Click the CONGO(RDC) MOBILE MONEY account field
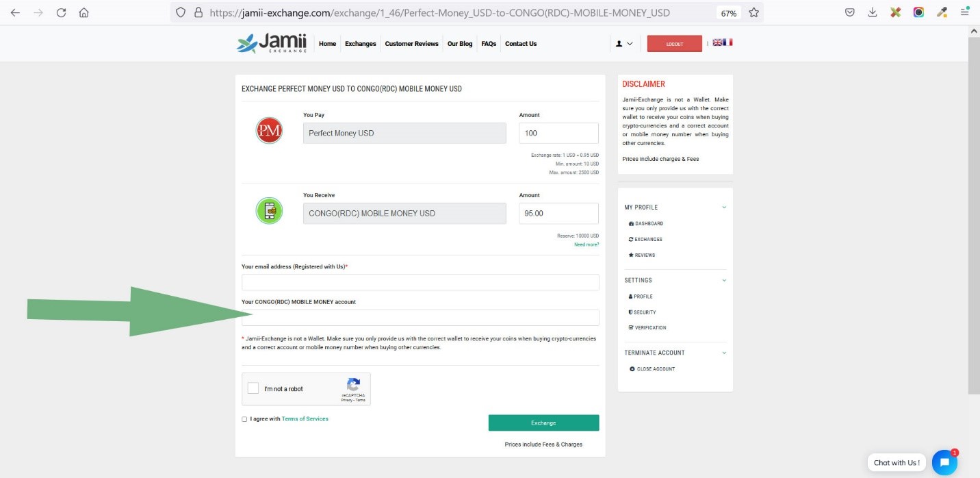Screen dimensions: 980x478 (420, 318)
